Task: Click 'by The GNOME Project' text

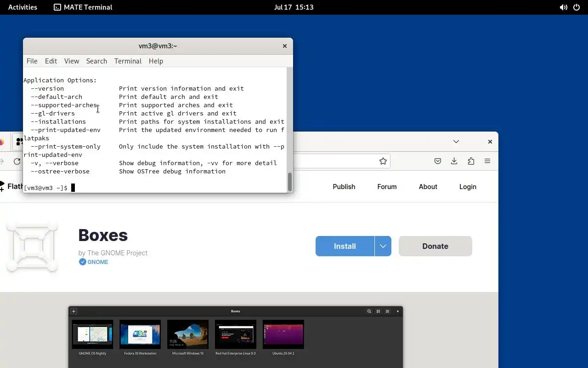Action: 113,253
